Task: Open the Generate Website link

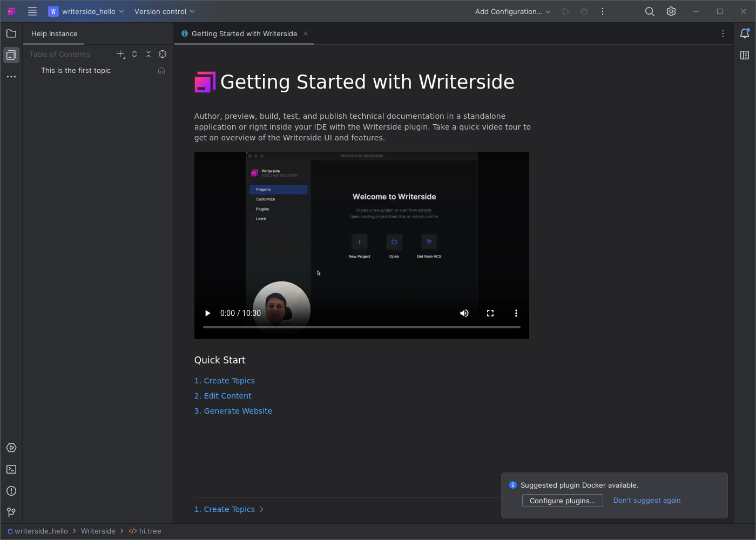Action: pyautogui.click(x=233, y=411)
